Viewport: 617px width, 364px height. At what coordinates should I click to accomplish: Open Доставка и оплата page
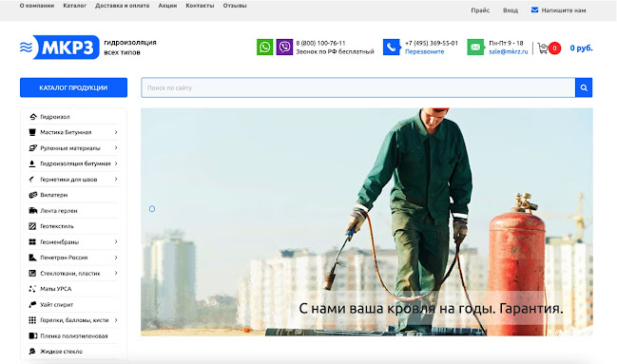click(123, 6)
